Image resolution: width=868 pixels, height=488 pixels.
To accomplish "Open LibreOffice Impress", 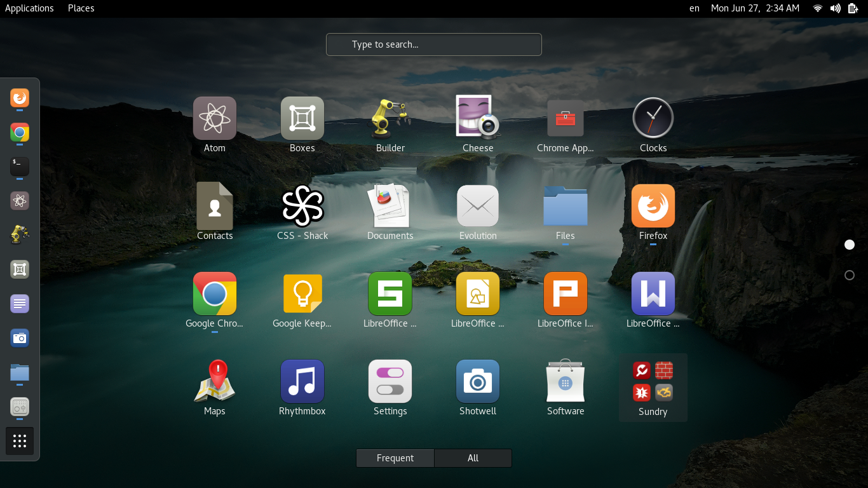I will point(566,294).
